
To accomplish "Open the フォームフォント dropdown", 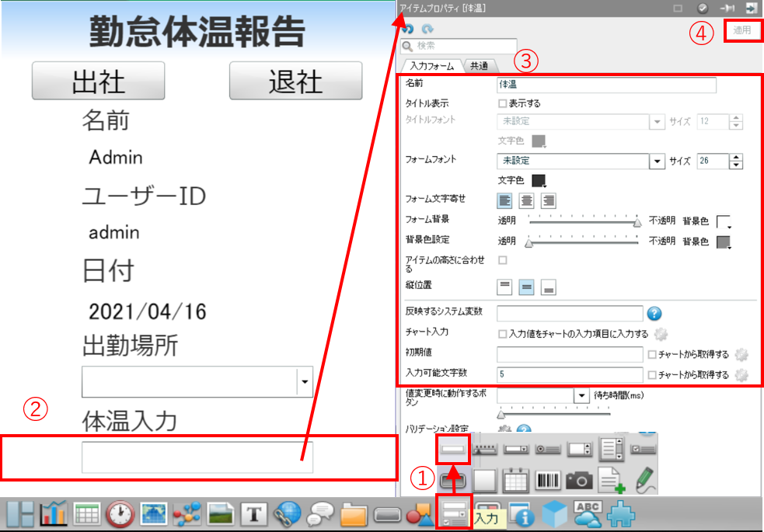I will pos(657,161).
